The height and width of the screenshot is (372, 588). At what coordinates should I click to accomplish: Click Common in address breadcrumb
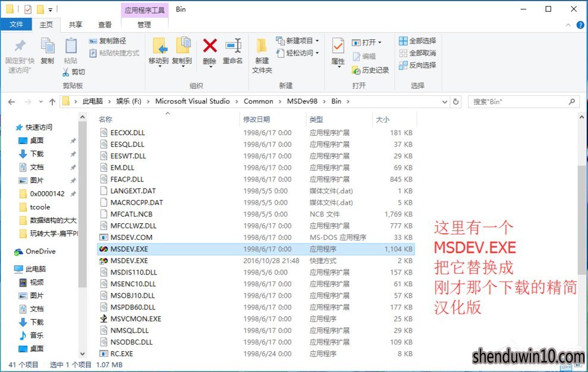[259, 101]
